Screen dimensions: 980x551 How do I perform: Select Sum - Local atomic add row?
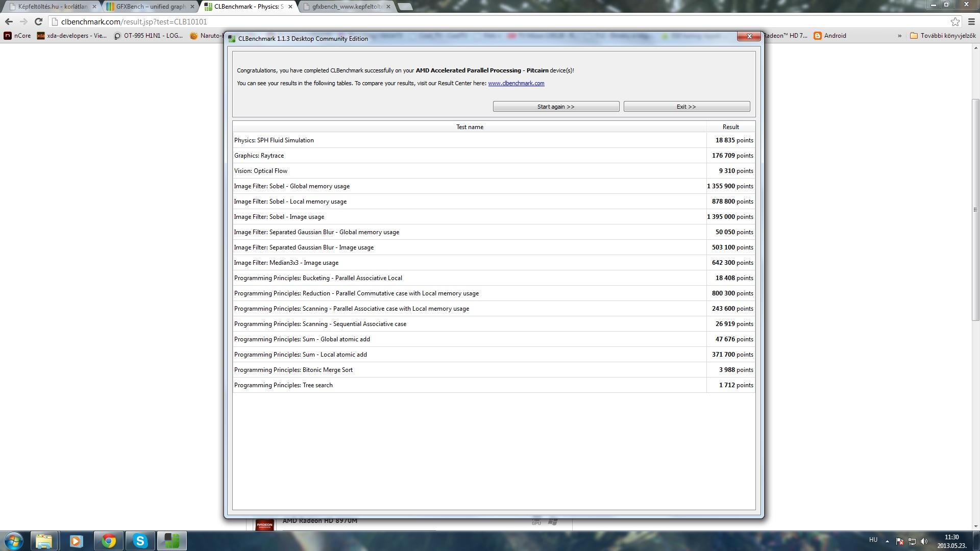(x=494, y=355)
